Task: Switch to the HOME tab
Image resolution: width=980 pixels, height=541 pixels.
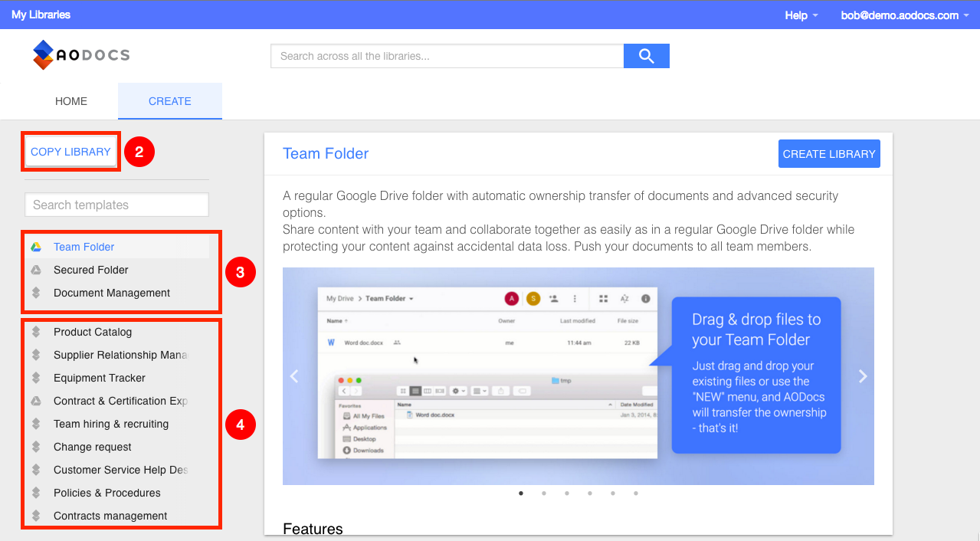Action: coord(71,101)
